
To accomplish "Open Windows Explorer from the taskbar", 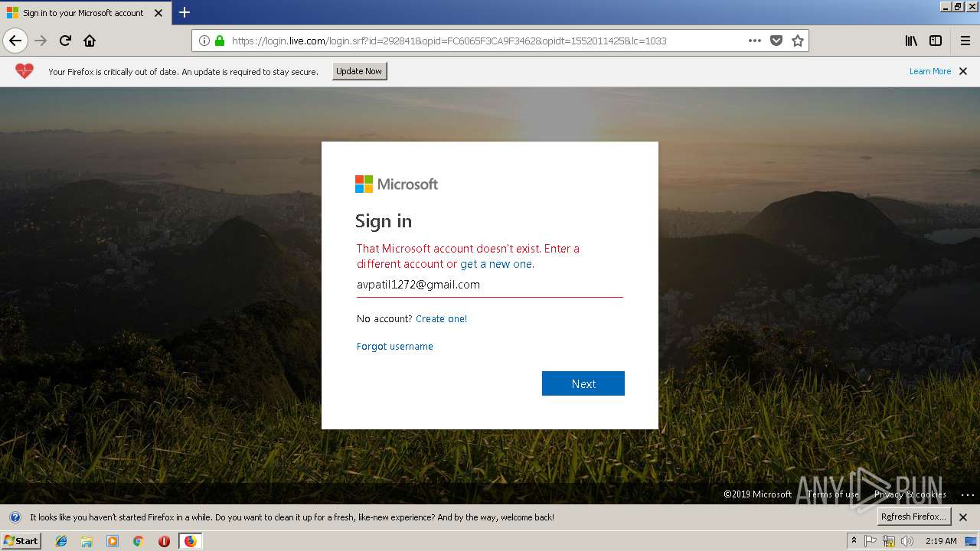I will pyautogui.click(x=87, y=541).
